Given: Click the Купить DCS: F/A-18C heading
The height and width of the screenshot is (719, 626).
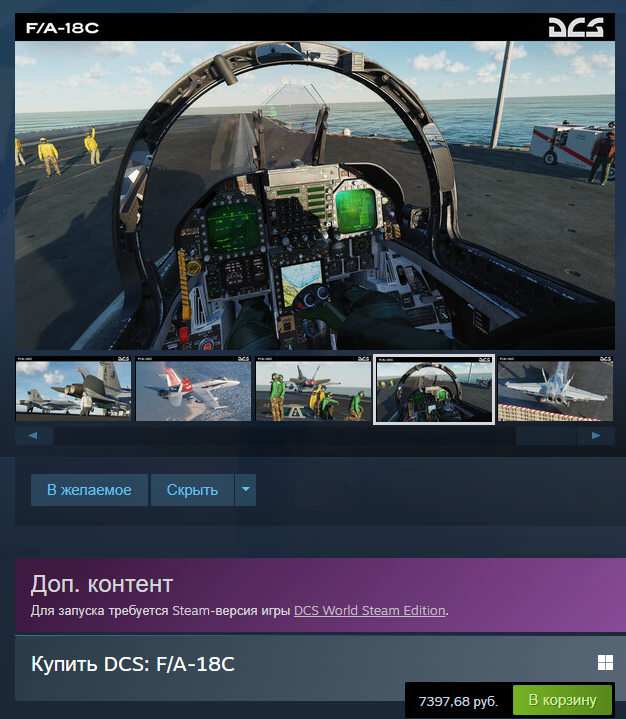Looking at the screenshot, I should (133, 664).
